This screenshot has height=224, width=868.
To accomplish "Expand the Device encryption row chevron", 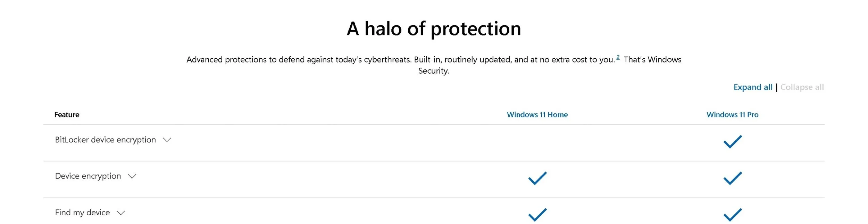I will pyautogui.click(x=132, y=176).
